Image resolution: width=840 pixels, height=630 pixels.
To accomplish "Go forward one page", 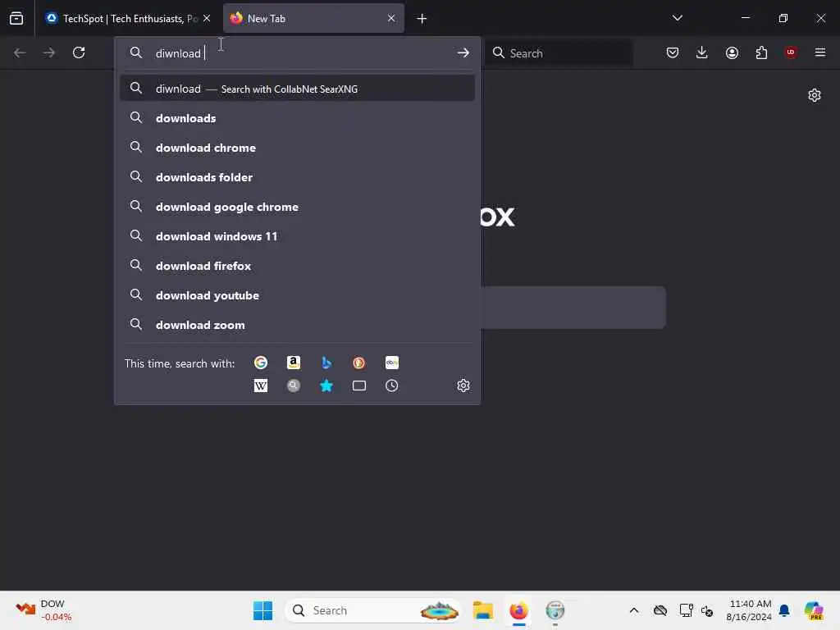I will [x=49, y=52].
